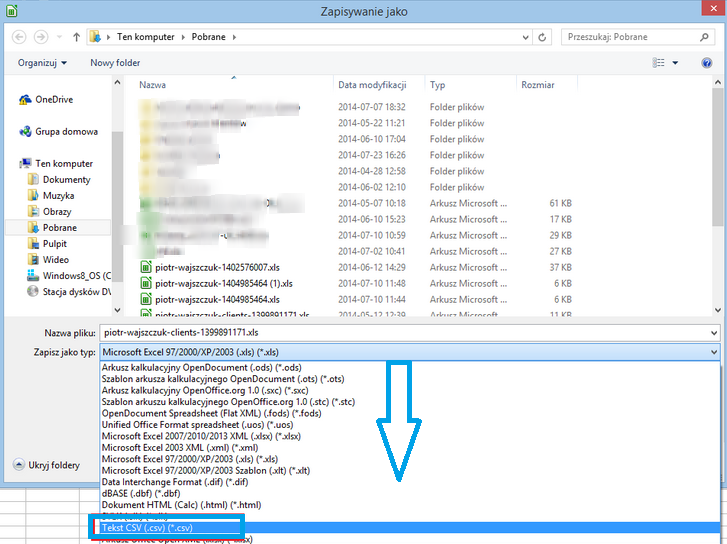Open view options dropdown arrow
This screenshot has height=544, width=727.
(x=675, y=63)
